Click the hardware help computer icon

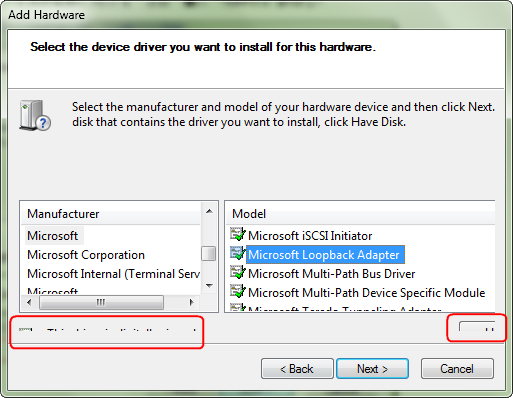35,115
